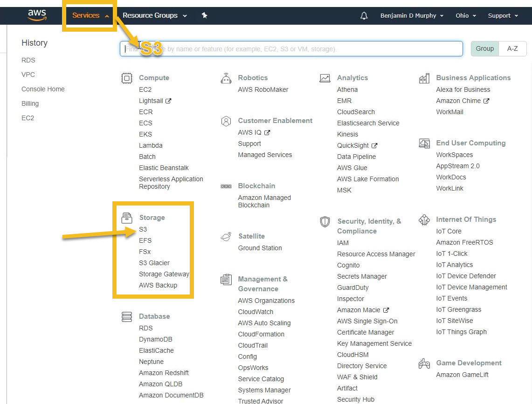Click the Satellite category planet icon

tap(226, 236)
